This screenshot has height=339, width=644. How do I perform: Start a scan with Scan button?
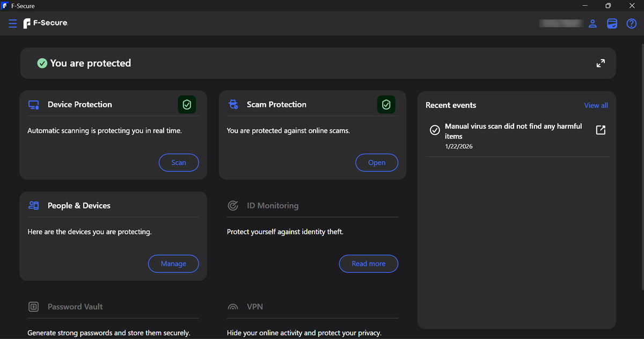179,163
